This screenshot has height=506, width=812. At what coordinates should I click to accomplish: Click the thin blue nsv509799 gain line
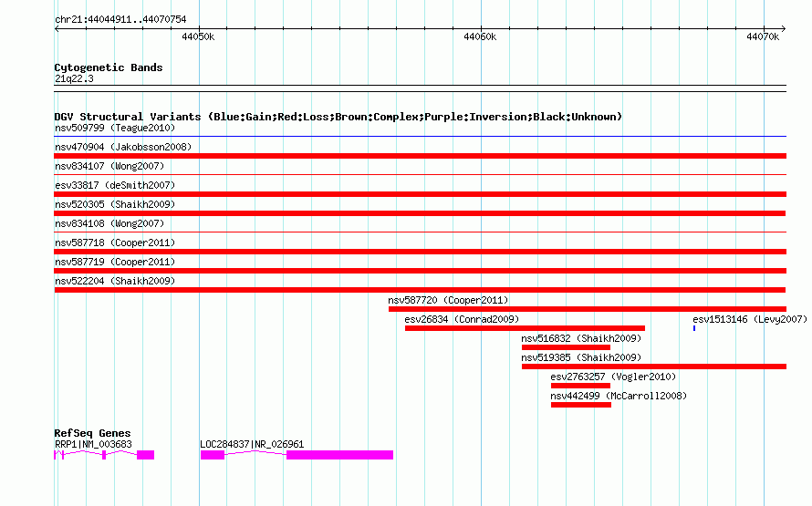(420, 137)
